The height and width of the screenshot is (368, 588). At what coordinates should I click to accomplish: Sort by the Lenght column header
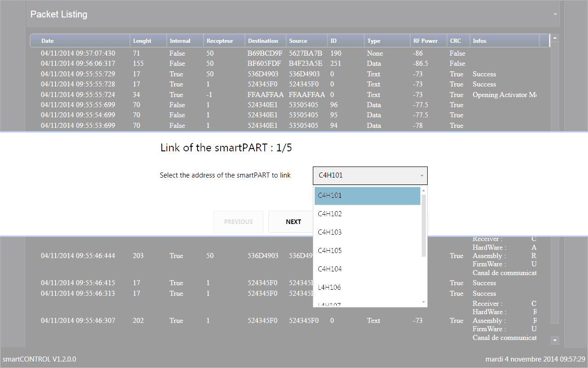pos(148,41)
